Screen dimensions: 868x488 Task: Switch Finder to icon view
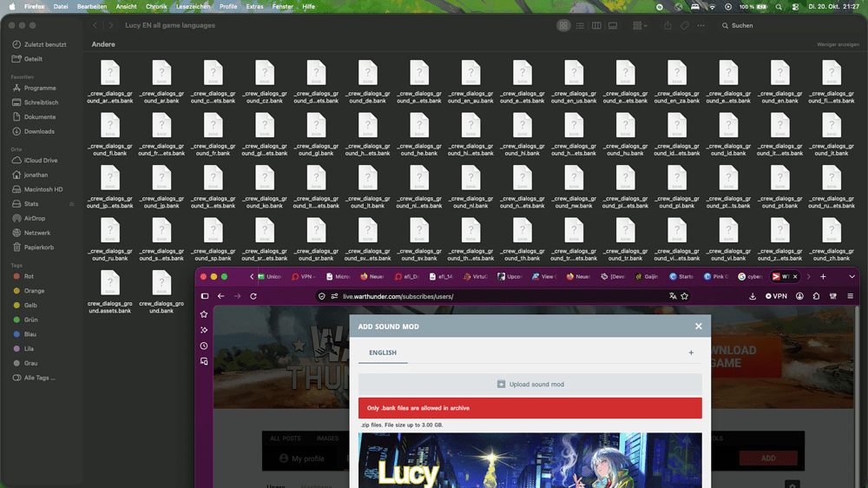[x=563, y=25]
